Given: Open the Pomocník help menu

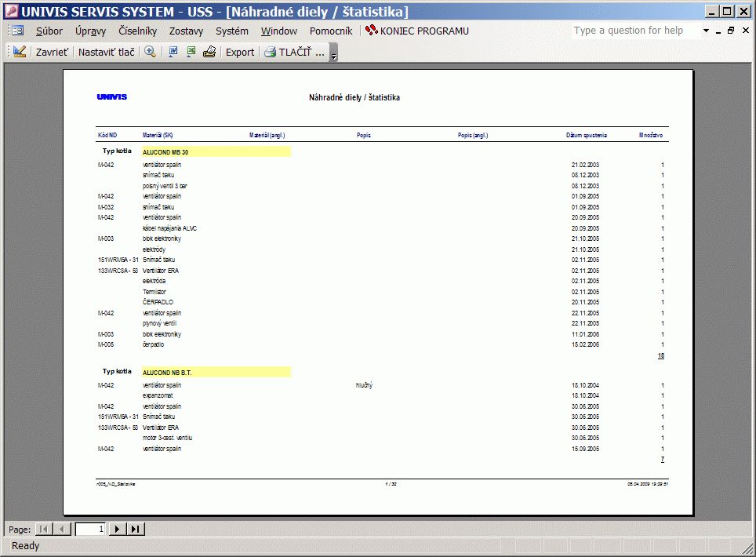Looking at the screenshot, I should coord(331,31).
